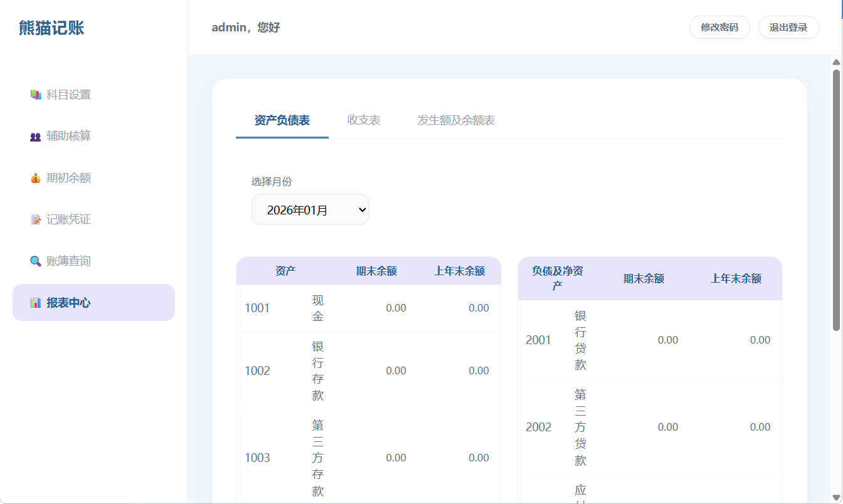
Task: Click 退出登录 to log out
Action: 788,28
